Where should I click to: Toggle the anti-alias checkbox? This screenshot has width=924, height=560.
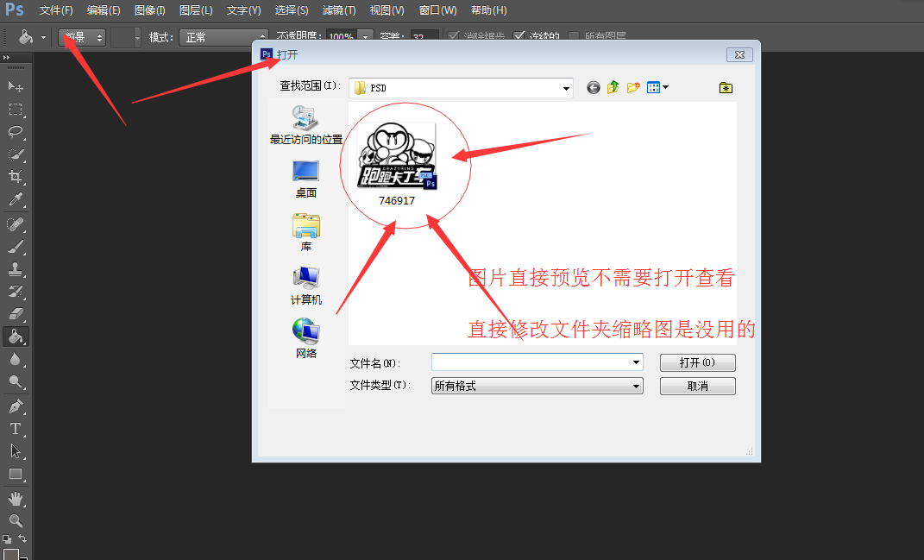tap(453, 36)
